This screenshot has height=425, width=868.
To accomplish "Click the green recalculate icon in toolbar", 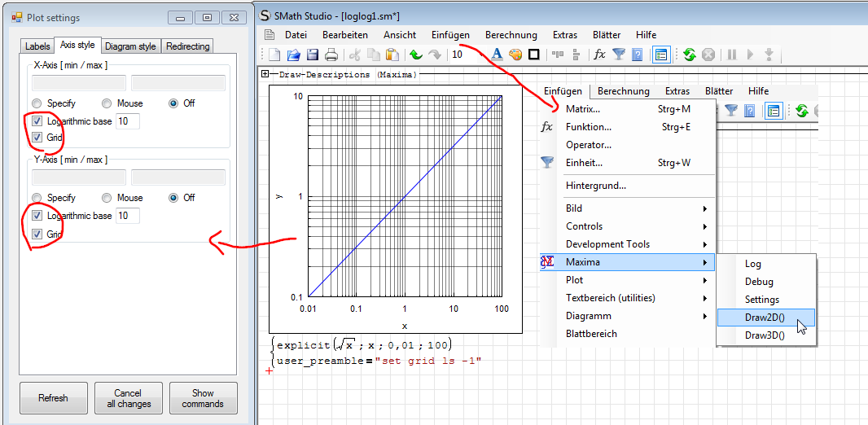I will point(689,55).
